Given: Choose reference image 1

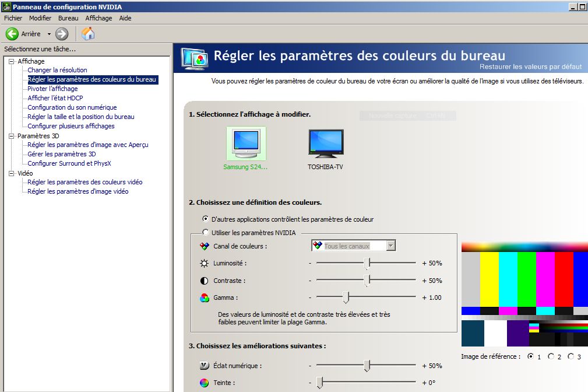Looking at the screenshot, I should (x=530, y=356).
